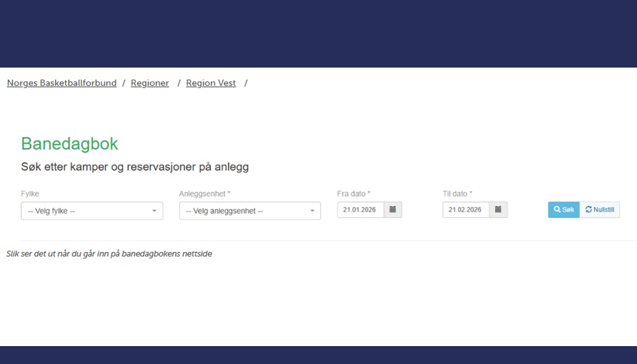
Task: Navigate to Region Vest breadcrumb
Action: 211,83
